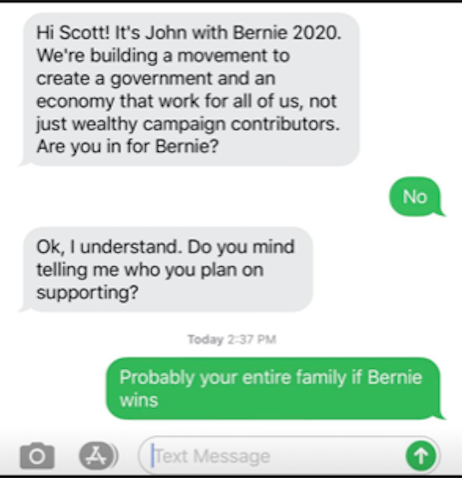Tap the text cursor in the message box
Viewport: 462px width, 478px height.
153,455
